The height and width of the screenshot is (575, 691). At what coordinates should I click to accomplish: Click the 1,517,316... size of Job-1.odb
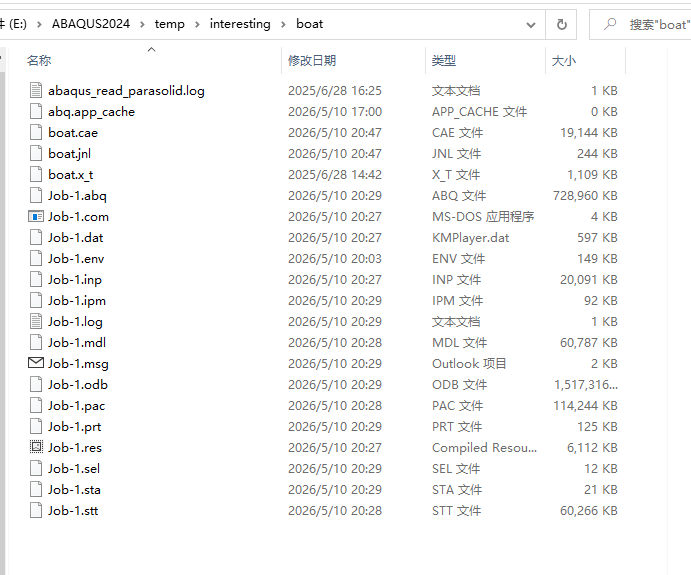pos(586,385)
